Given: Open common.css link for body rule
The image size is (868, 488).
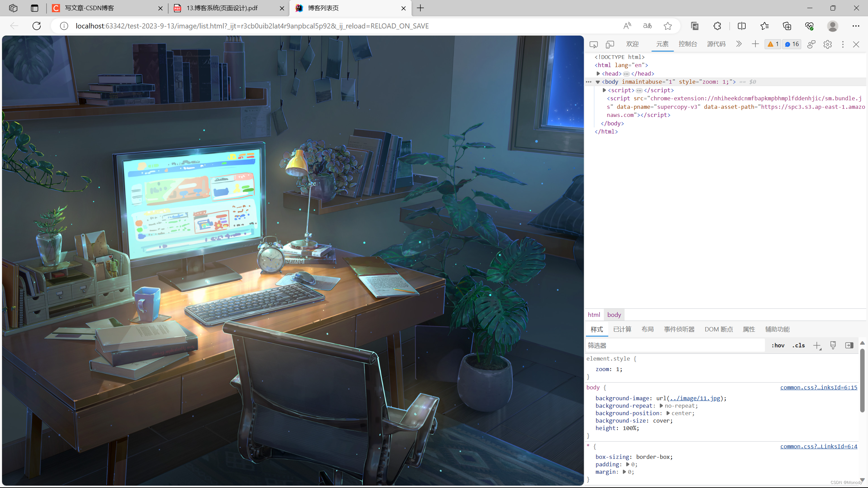Looking at the screenshot, I should point(818,387).
